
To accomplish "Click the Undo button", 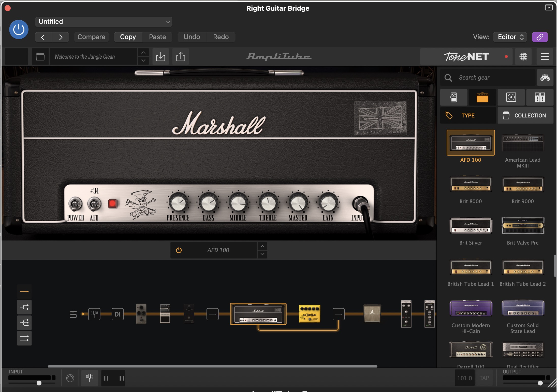I will 192,37.
